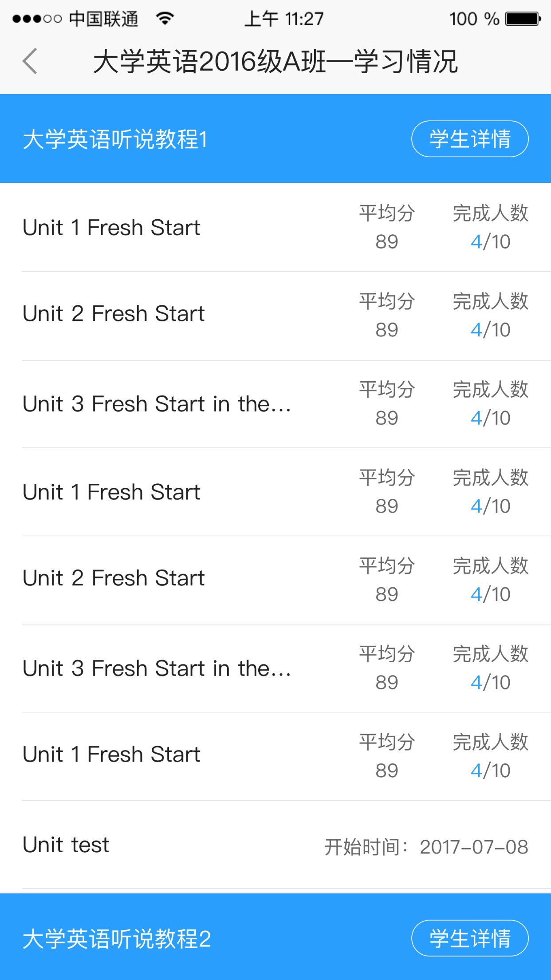Tap the 中国联通 carrier label

[103, 19]
